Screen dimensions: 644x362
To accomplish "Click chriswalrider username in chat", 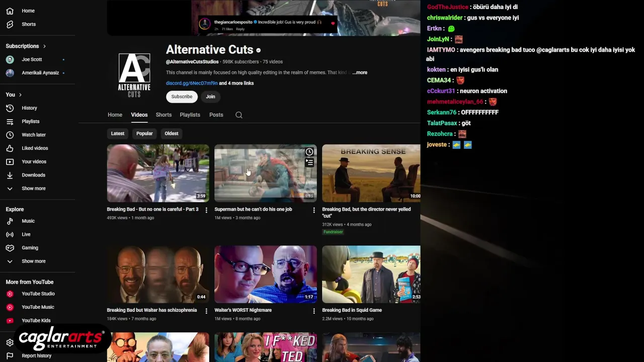I will (x=445, y=18).
